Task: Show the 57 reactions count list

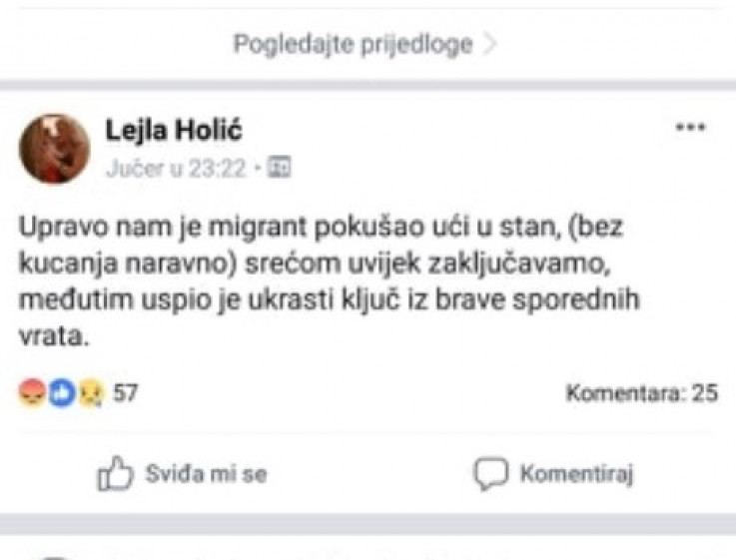Action: pyautogui.click(x=126, y=393)
